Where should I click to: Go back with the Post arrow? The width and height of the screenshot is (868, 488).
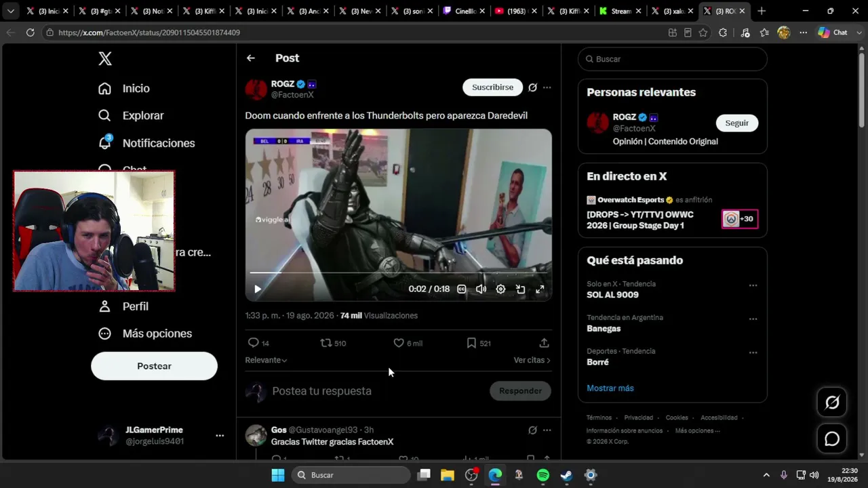251,58
